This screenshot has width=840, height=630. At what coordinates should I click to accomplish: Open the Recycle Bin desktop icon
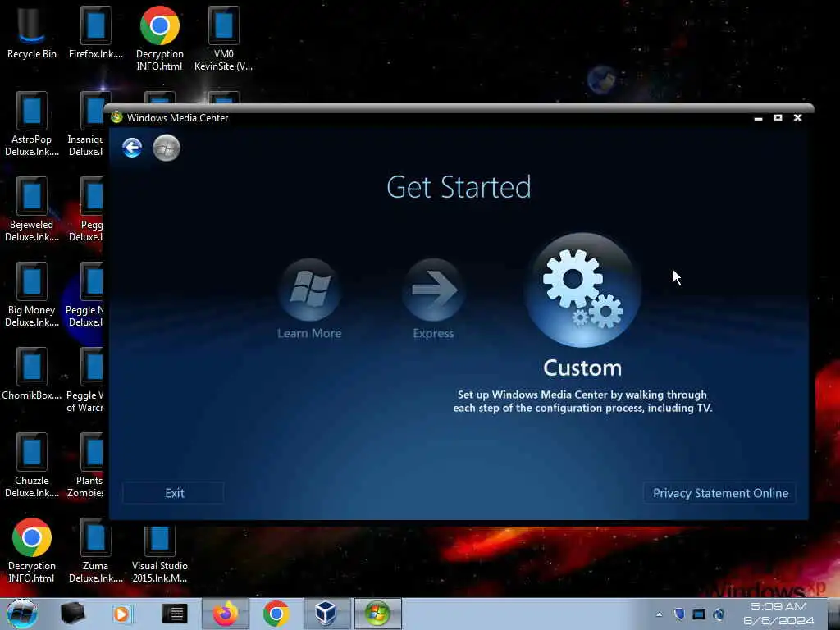32,32
